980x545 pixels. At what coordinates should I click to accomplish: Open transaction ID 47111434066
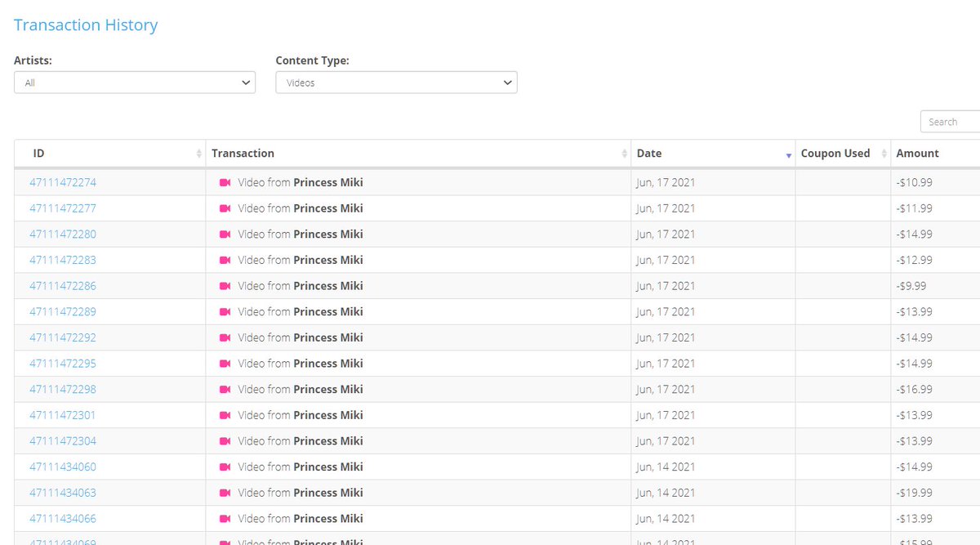63,519
